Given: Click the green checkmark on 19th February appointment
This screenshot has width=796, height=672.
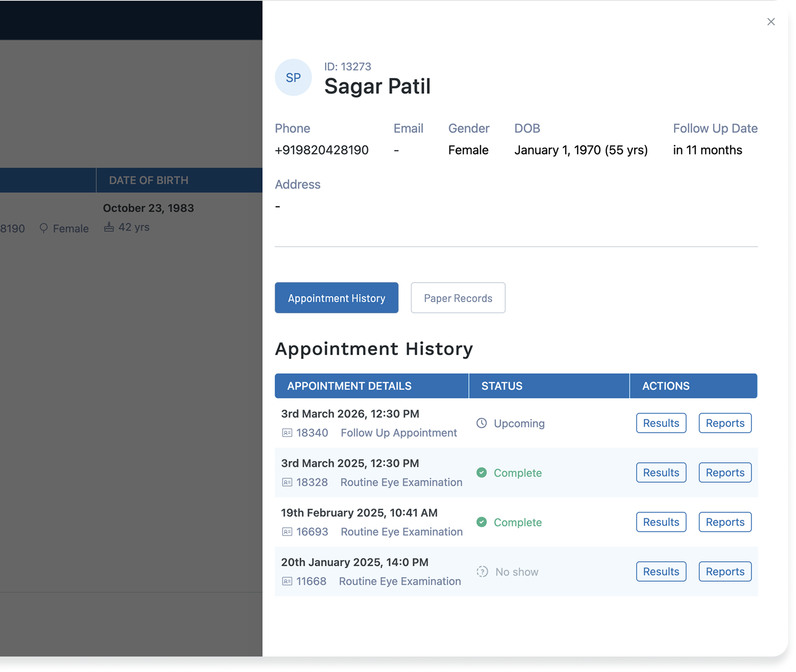Looking at the screenshot, I should tap(483, 522).
